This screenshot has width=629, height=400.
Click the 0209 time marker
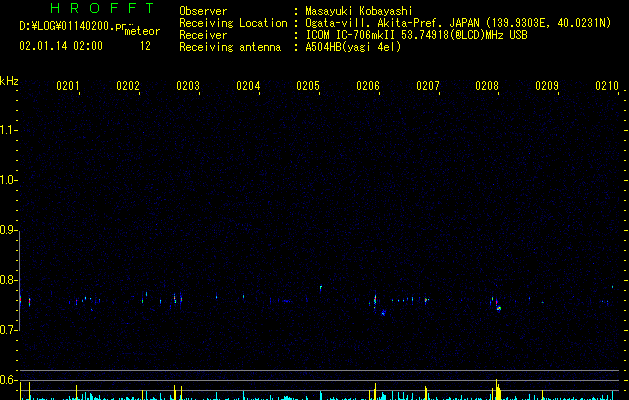[x=547, y=86]
